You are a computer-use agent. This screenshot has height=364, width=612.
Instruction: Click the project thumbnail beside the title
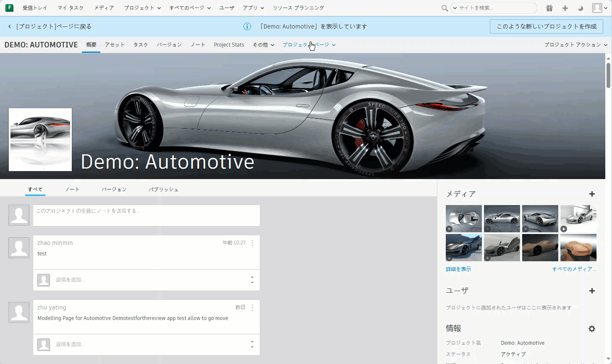pos(40,140)
